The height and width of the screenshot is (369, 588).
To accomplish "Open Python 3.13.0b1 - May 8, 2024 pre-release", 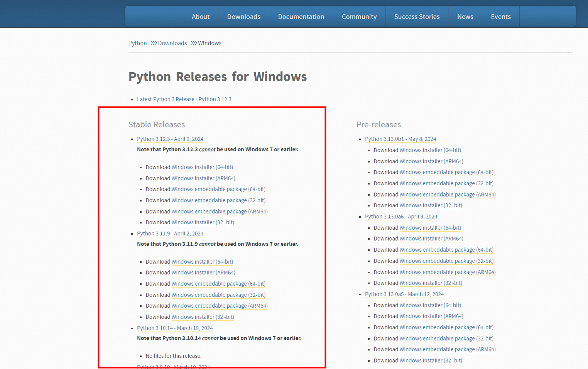I will click(x=400, y=139).
